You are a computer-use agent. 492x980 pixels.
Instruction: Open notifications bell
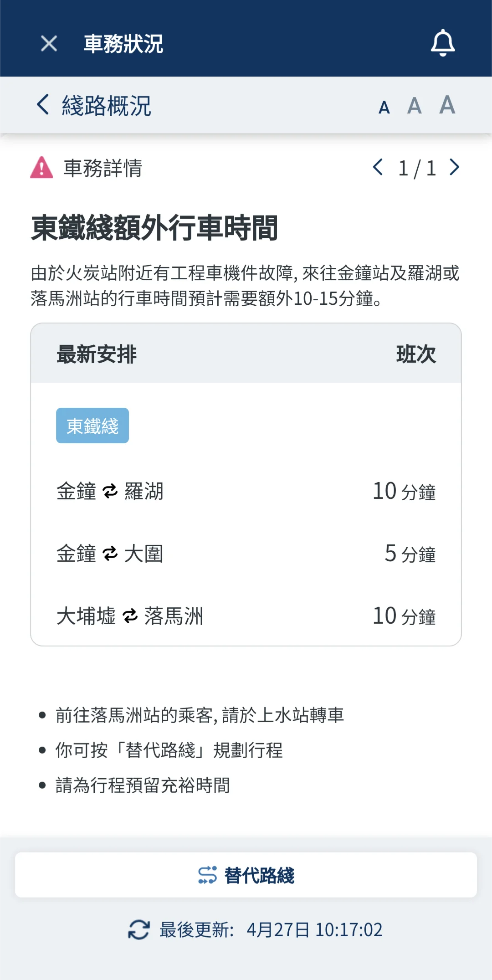(x=443, y=43)
